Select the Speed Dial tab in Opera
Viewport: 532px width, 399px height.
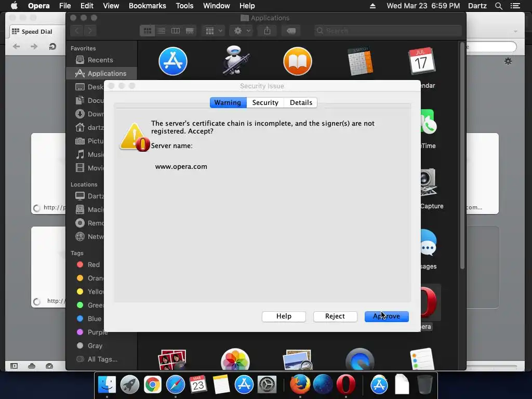[x=37, y=32]
